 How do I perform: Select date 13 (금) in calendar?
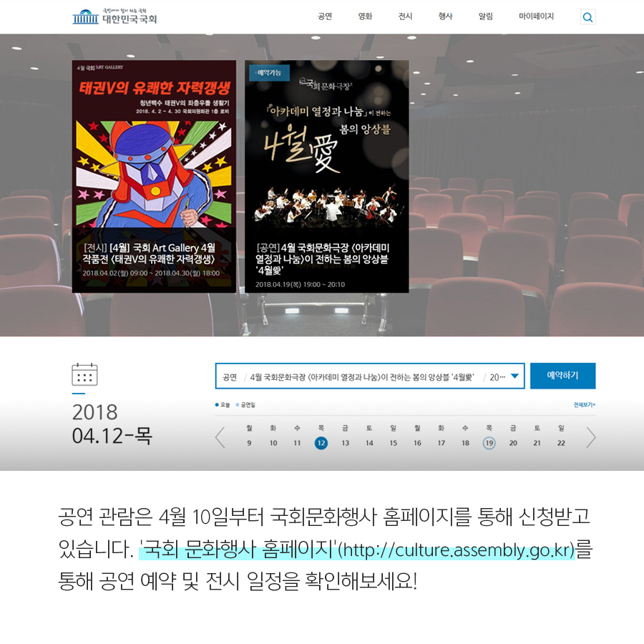(x=345, y=443)
